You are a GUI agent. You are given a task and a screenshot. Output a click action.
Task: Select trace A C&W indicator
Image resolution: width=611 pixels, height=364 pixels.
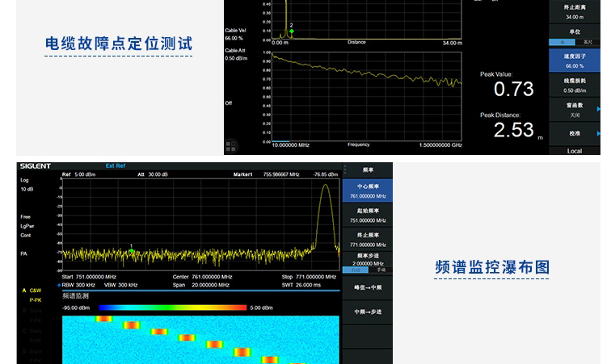(34, 291)
